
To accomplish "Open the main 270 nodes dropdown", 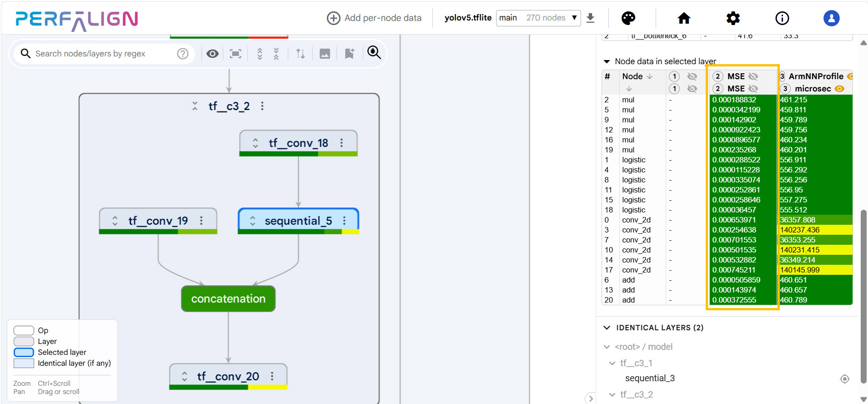I will [538, 18].
